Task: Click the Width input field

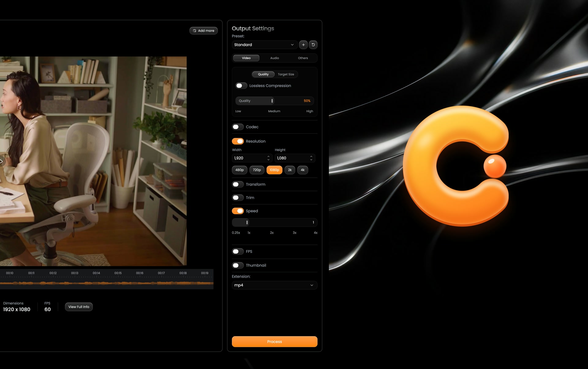Action: click(x=252, y=158)
